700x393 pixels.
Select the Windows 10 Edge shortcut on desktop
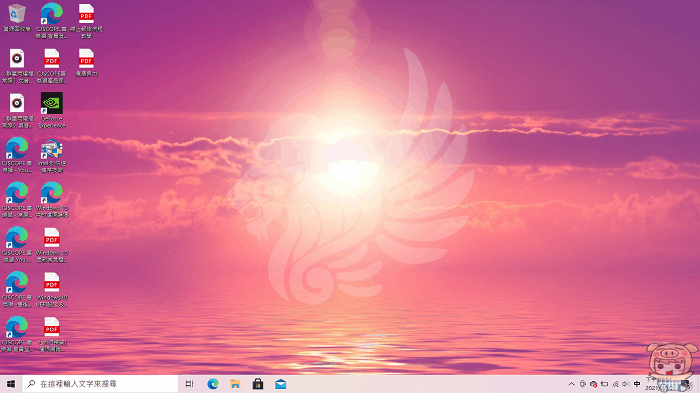pos(52,200)
